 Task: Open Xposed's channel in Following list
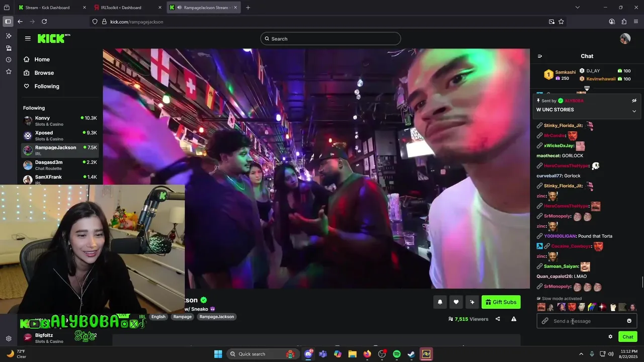60,136
